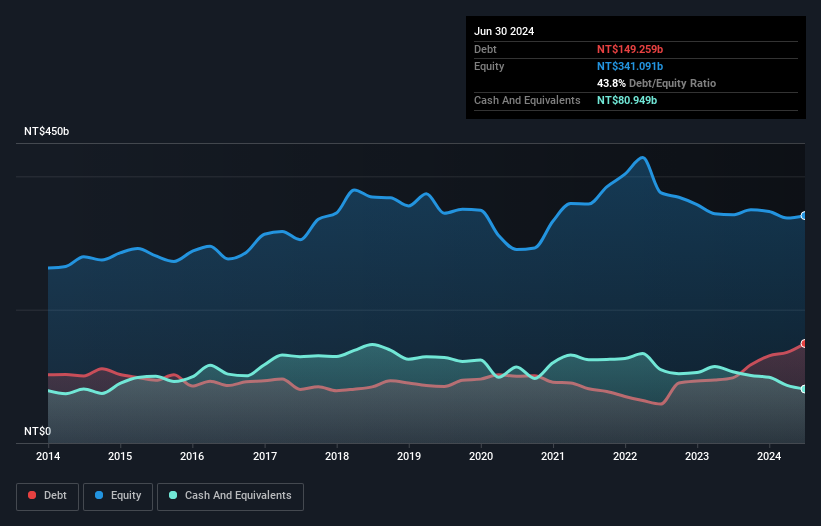Click the NT$0 y-axis label
The height and width of the screenshot is (526, 821).
coord(38,431)
